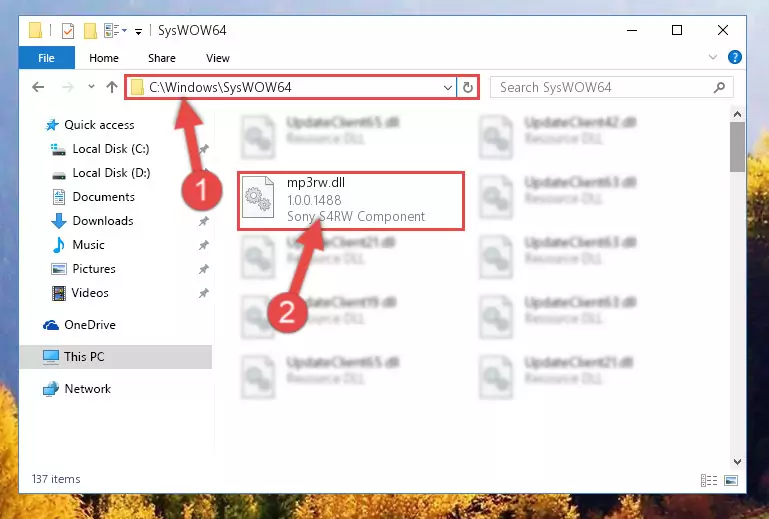The image size is (769, 519).
Task: Close the SysWOW64 window
Action: (722, 30)
